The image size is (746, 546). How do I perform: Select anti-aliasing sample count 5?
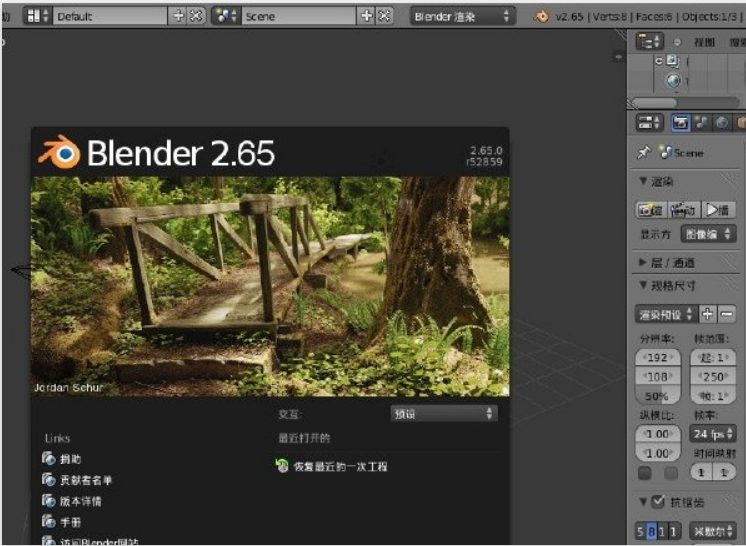640,532
